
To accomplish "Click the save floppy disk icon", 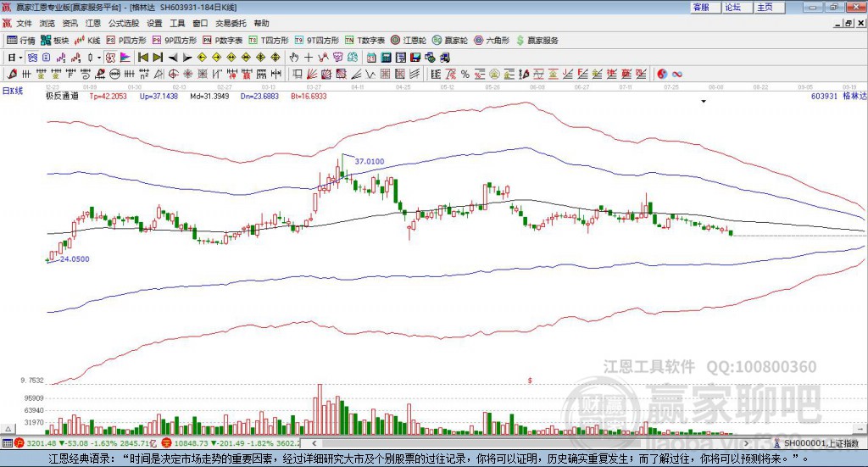I will click(415, 58).
